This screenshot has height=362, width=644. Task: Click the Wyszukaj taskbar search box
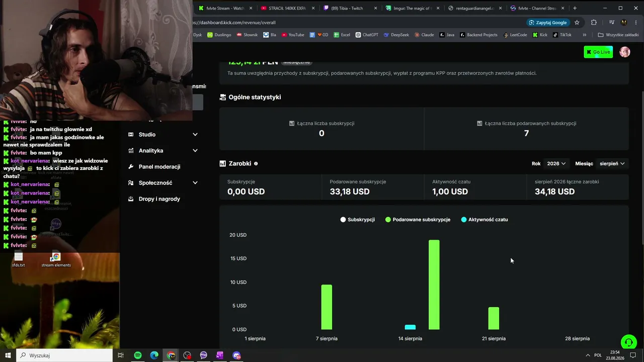(64, 355)
